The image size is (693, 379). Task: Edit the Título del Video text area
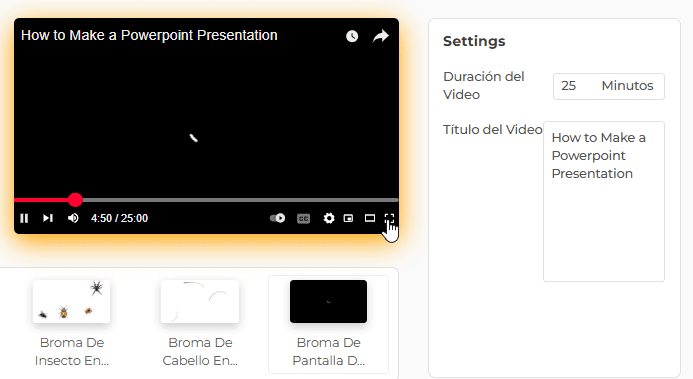[x=604, y=201]
